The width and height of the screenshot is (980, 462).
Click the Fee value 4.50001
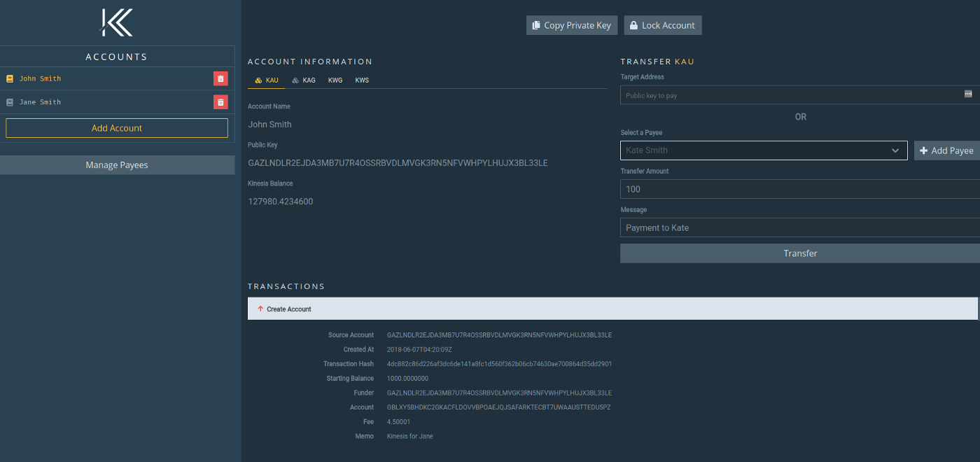pos(398,422)
